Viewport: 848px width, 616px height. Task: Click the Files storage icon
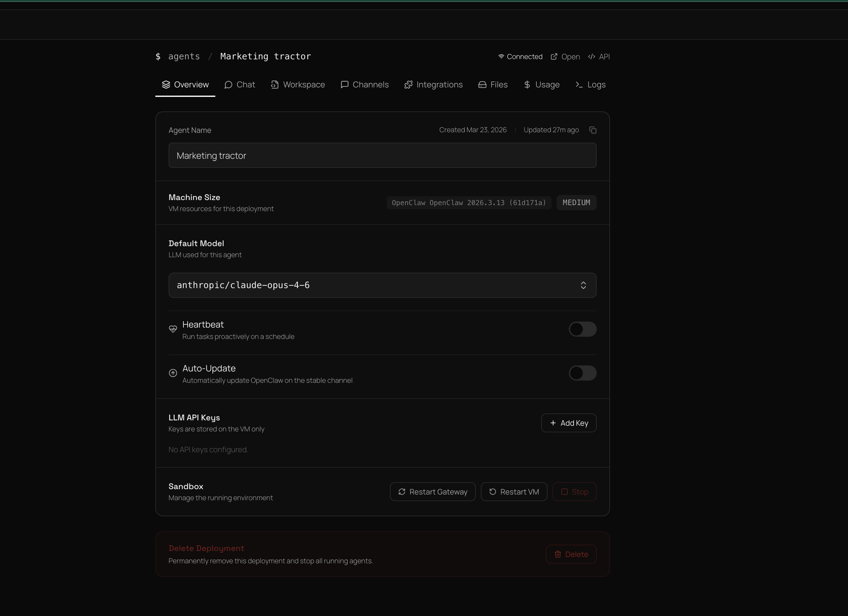coord(482,85)
